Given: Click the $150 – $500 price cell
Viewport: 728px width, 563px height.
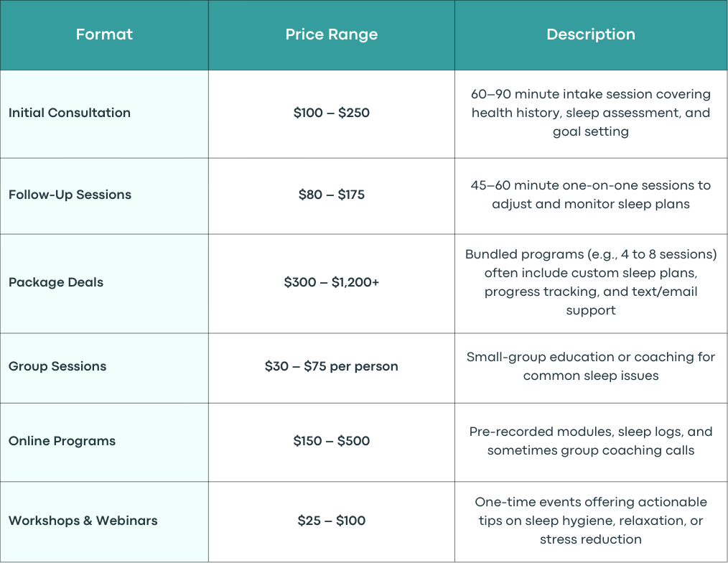Looking at the screenshot, I should click(332, 442).
